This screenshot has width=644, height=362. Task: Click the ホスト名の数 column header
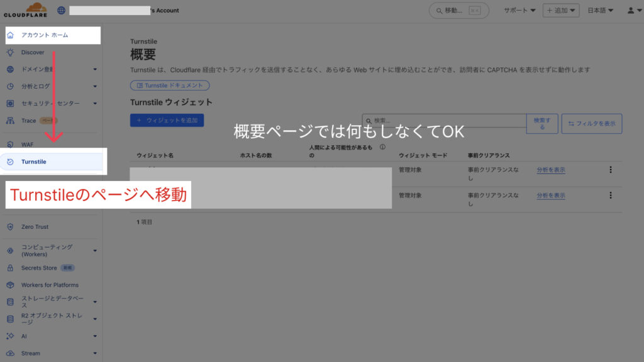(x=256, y=156)
